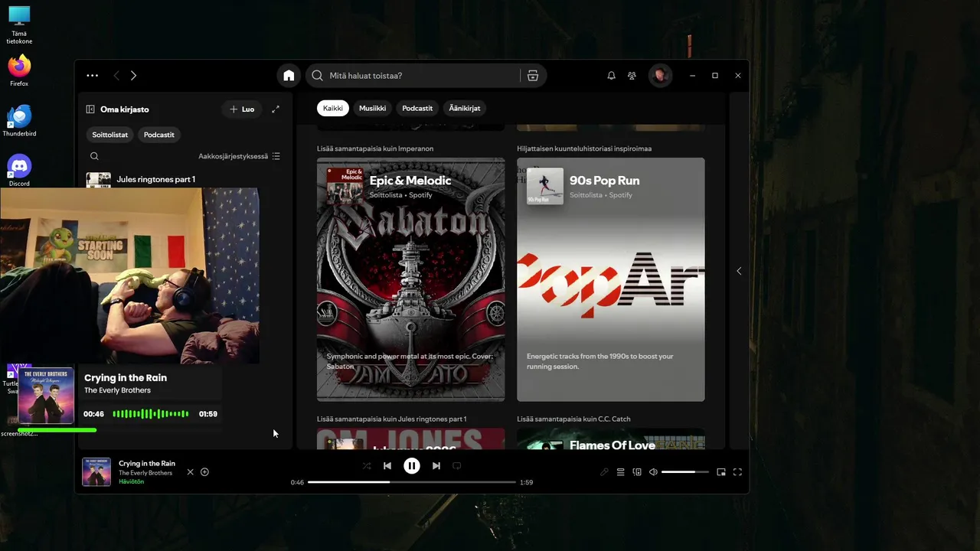980x551 pixels.
Task: Click the now playing album cover
Action: pyautogui.click(x=96, y=472)
